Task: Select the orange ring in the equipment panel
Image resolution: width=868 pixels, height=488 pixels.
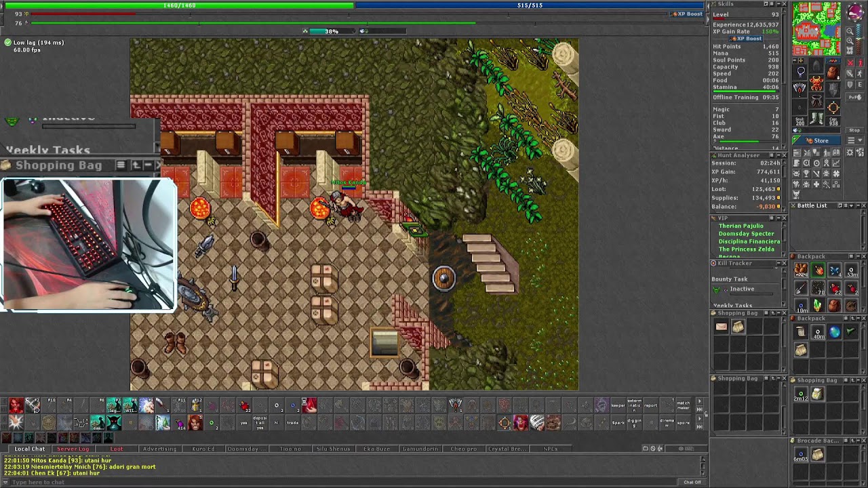Action: (x=833, y=107)
